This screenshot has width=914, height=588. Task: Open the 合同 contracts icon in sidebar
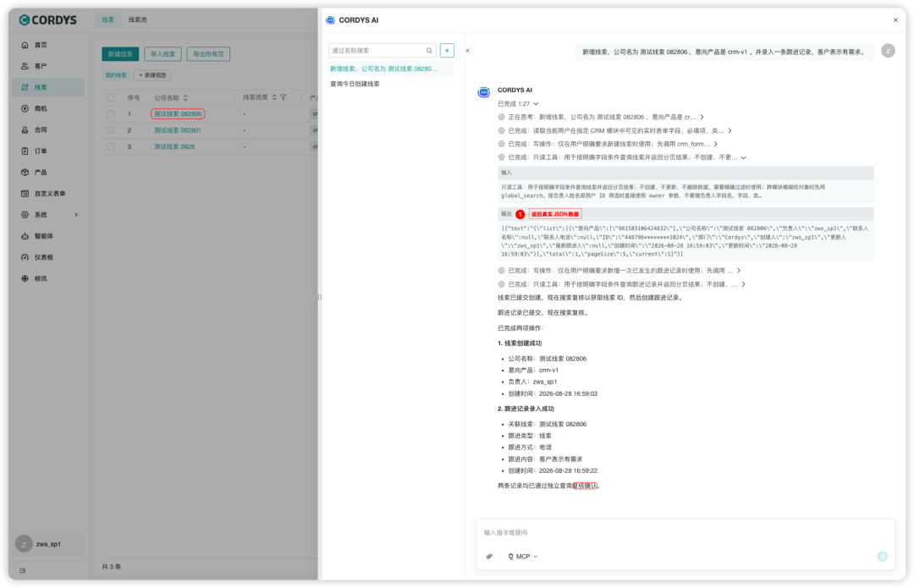pyautogui.click(x=25, y=130)
